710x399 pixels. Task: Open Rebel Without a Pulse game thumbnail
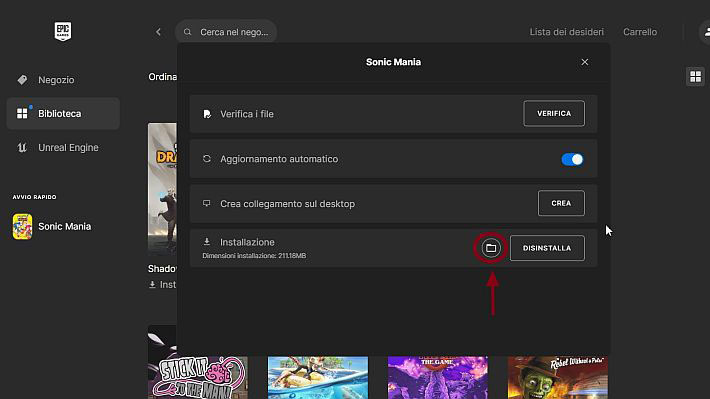(558, 377)
